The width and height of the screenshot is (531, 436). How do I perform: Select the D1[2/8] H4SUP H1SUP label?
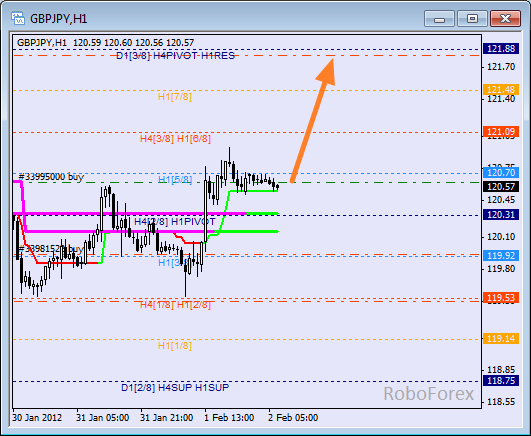(175, 387)
